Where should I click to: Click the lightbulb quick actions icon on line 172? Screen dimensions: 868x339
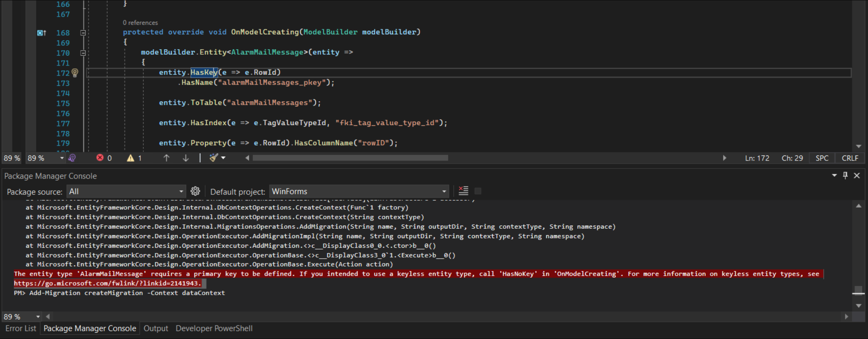pos(75,73)
